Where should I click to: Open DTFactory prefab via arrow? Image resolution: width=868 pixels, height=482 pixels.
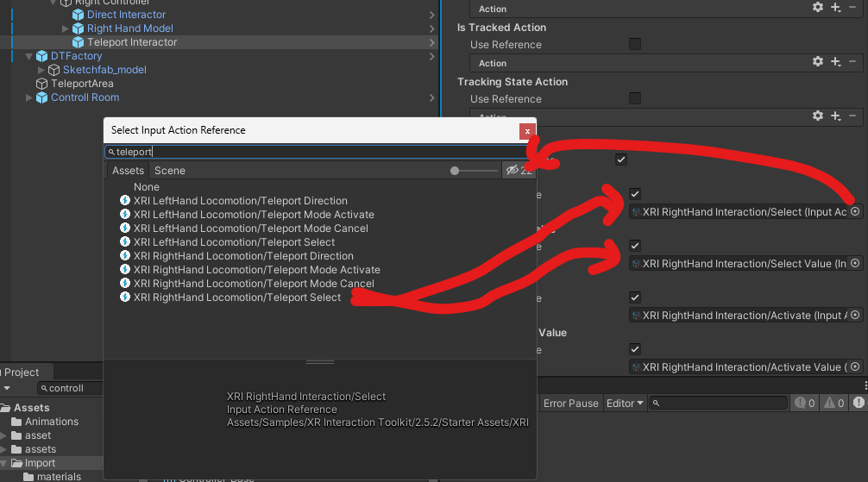pyautogui.click(x=431, y=56)
